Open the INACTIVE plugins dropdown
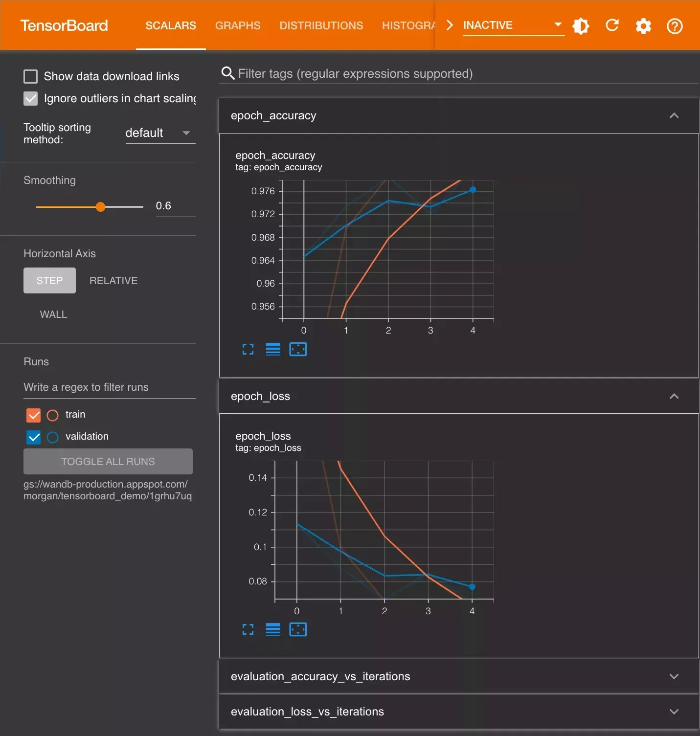This screenshot has width=700, height=736. [514, 25]
